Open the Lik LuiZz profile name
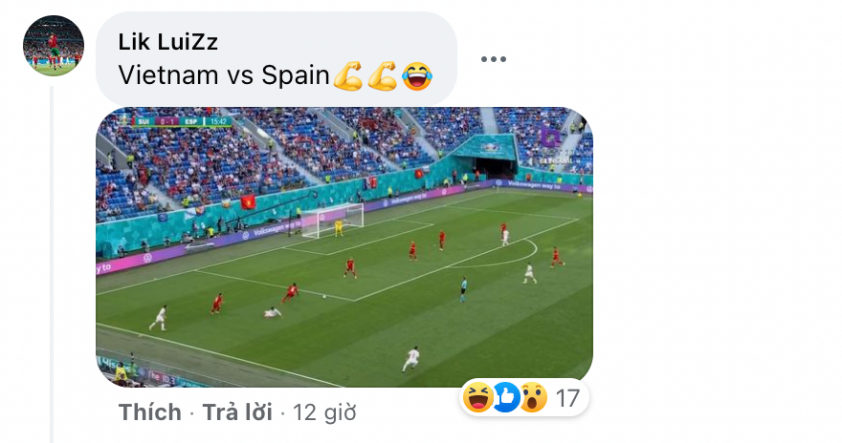The width and height of the screenshot is (842, 443). [x=168, y=42]
